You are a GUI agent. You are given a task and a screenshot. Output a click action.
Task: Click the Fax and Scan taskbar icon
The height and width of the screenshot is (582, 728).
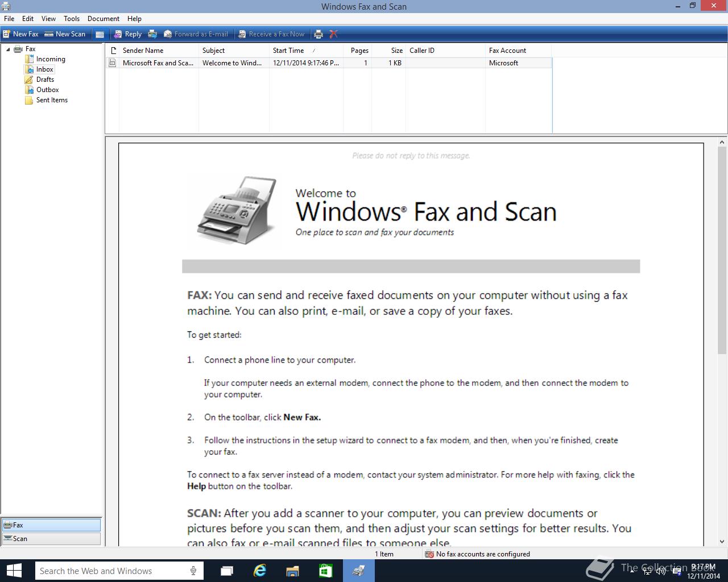358,571
